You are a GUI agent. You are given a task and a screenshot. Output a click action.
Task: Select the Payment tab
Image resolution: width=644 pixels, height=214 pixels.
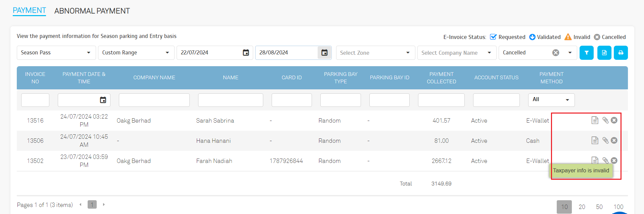coord(29,10)
